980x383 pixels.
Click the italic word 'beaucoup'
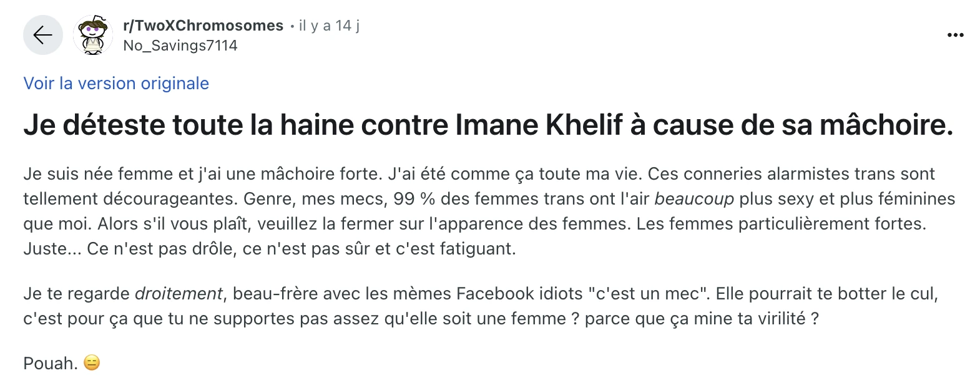(x=694, y=199)
